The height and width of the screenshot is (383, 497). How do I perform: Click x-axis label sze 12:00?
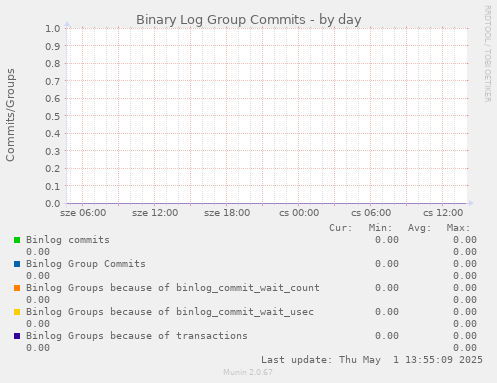(x=155, y=213)
